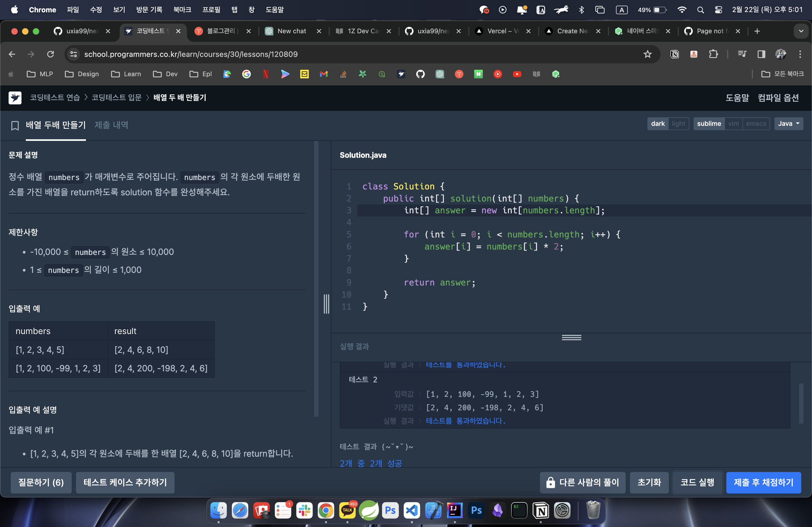Click the vertical panel divider handle
The height and width of the screenshot is (527, 812).
coord(326,303)
